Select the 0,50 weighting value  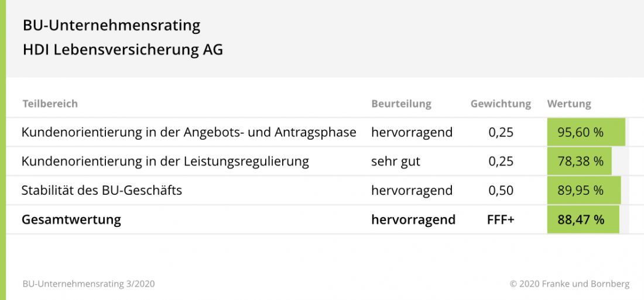click(x=501, y=191)
